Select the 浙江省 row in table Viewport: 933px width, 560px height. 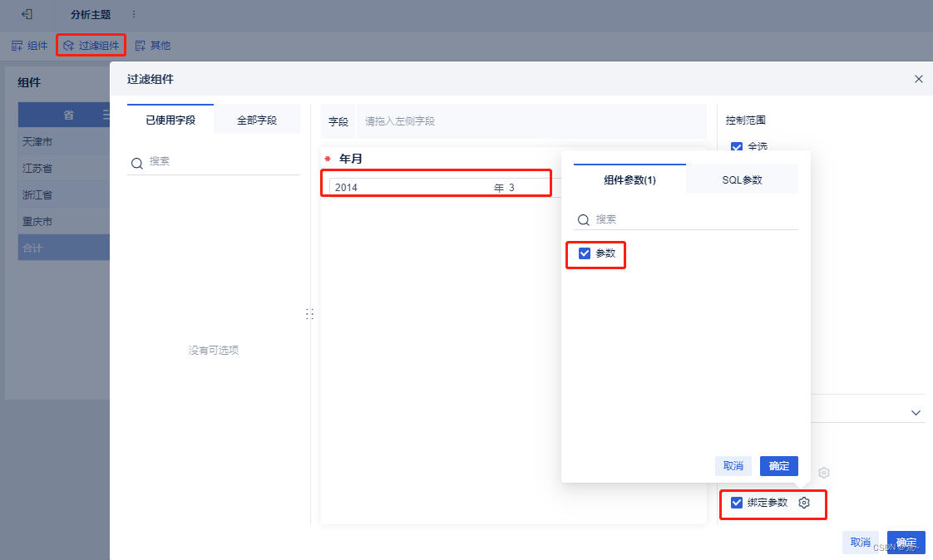[x=64, y=195]
